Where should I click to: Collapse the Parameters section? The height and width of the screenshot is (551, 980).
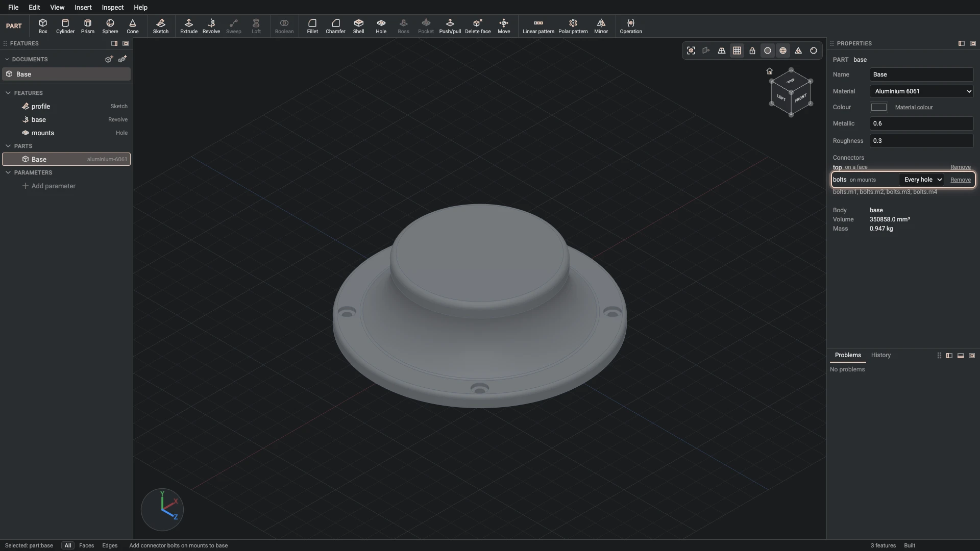[x=8, y=172]
